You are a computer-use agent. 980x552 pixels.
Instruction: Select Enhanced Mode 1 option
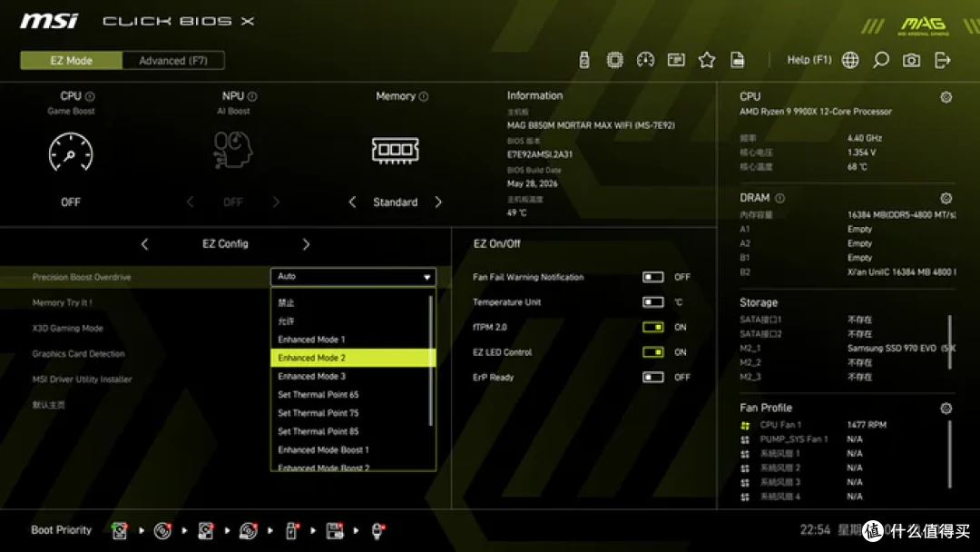click(x=349, y=340)
